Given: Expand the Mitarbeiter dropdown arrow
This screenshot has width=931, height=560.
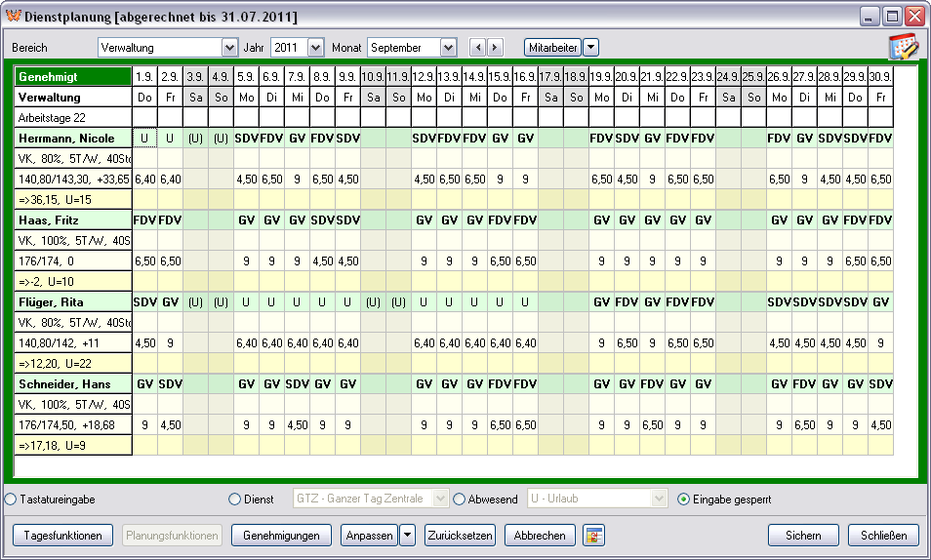Looking at the screenshot, I should point(591,48).
